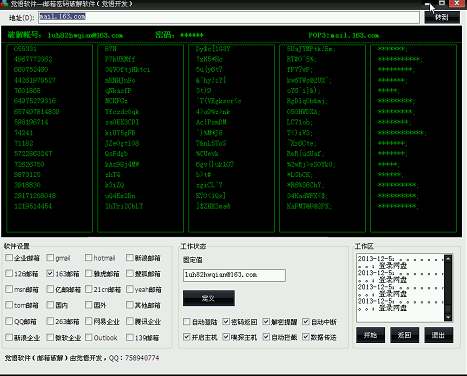The width and height of the screenshot is (467, 376).
Task: Maximize the window
Action: click(x=442, y=3)
